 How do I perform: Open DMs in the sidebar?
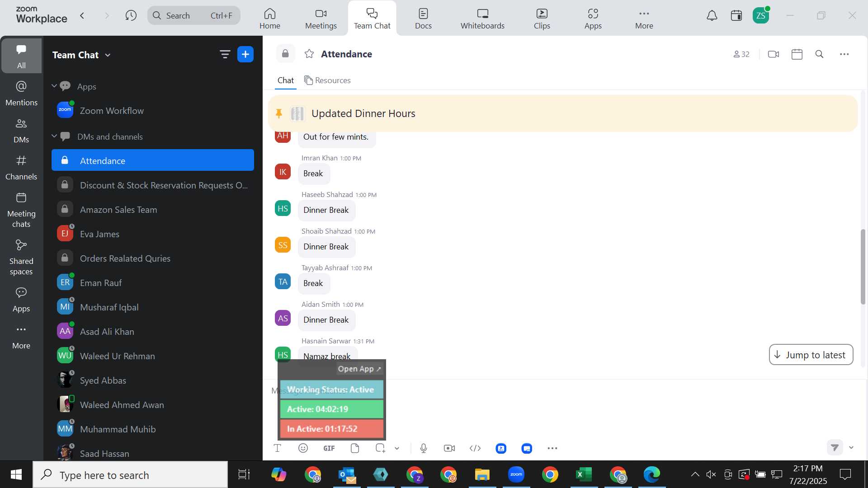pos(21,131)
